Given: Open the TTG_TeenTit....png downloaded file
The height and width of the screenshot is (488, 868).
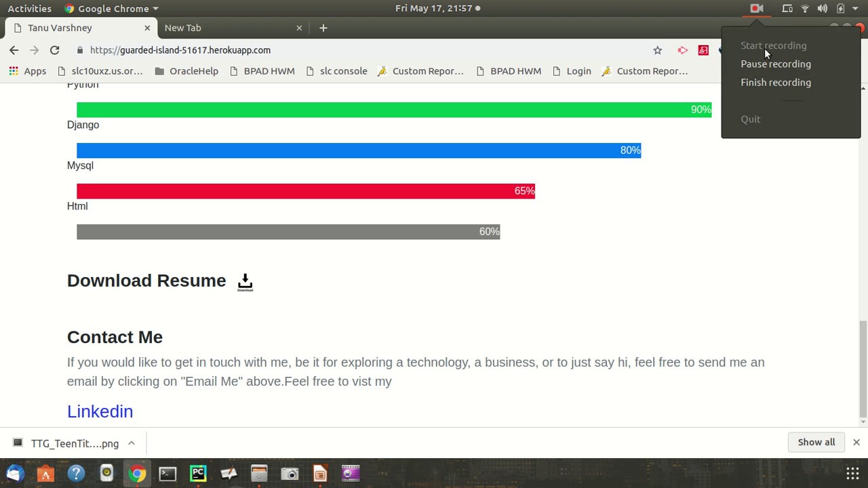Looking at the screenshot, I should tap(68, 443).
